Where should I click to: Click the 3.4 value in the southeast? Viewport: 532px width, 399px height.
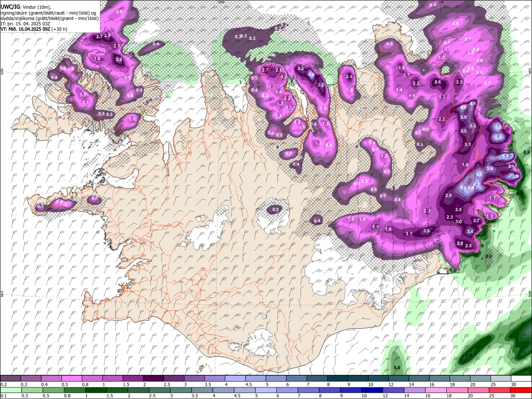tap(470, 232)
